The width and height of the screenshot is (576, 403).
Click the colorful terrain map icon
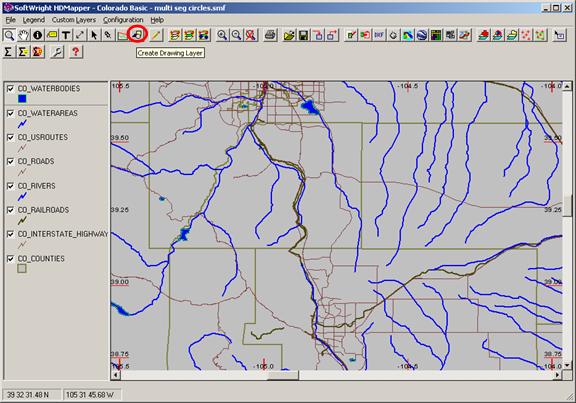(407, 35)
